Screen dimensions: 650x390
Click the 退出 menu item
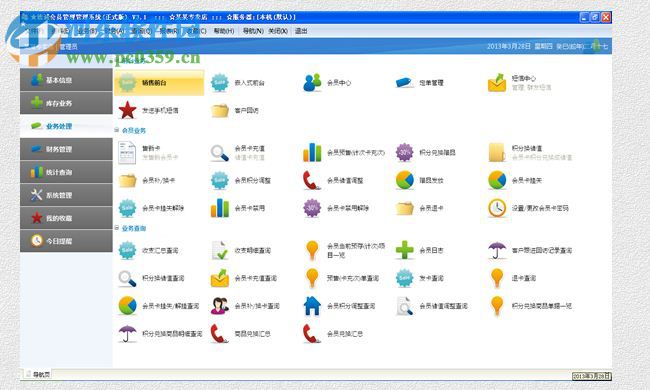pos(301,31)
